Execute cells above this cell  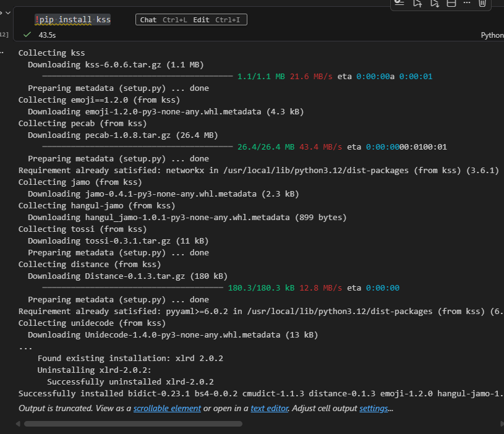(417, 4)
